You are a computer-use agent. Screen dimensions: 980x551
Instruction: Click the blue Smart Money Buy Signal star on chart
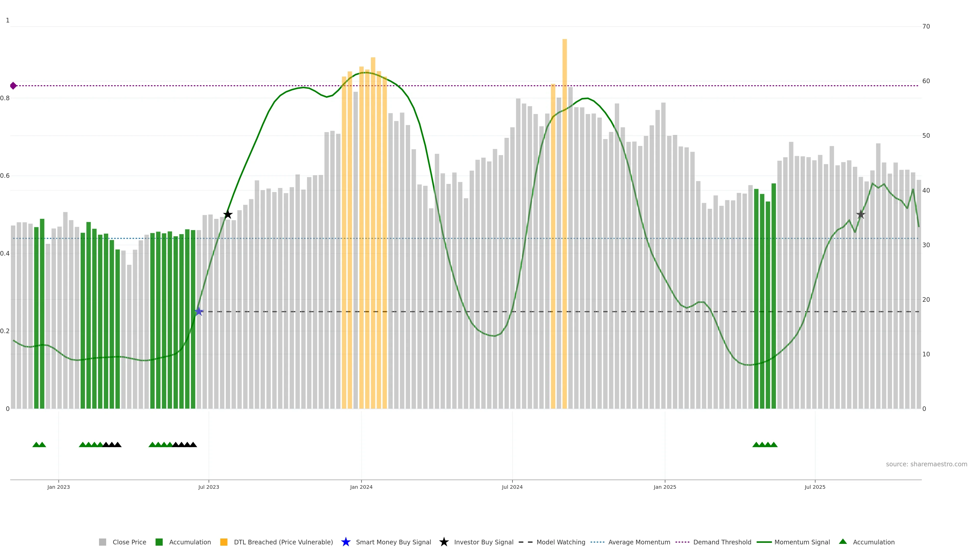pos(199,311)
